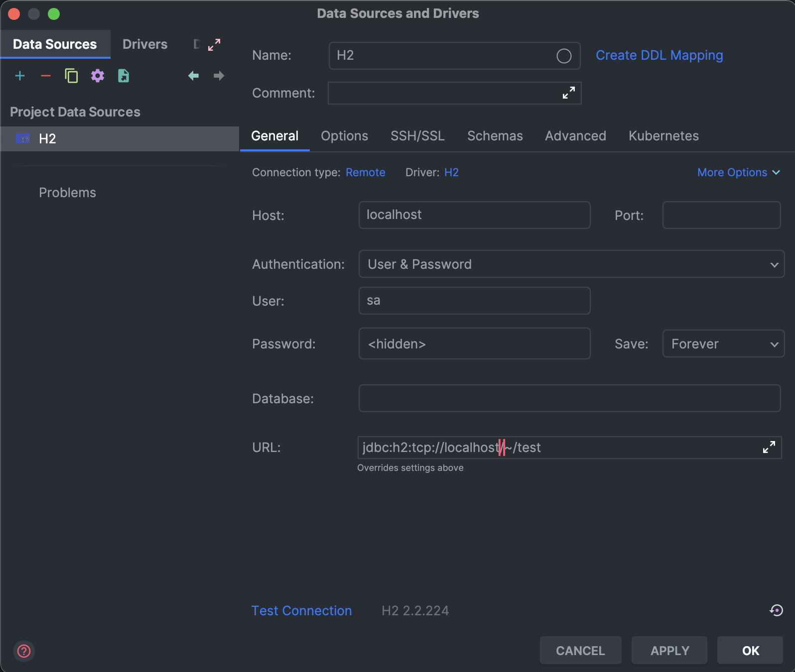795x672 pixels.
Task: Click the Overrides settings above hint
Action: (x=410, y=468)
